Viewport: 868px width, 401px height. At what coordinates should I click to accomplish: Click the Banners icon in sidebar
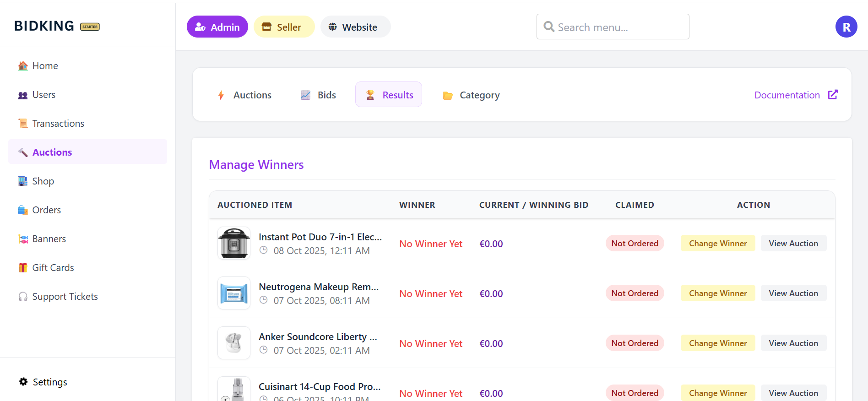pos(23,239)
